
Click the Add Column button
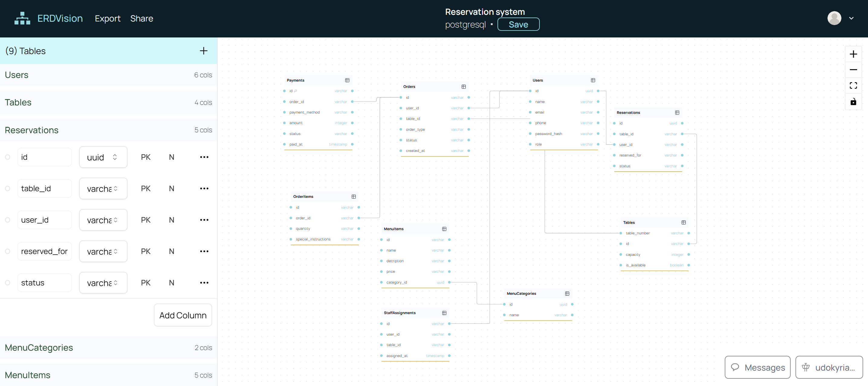[183, 315]
